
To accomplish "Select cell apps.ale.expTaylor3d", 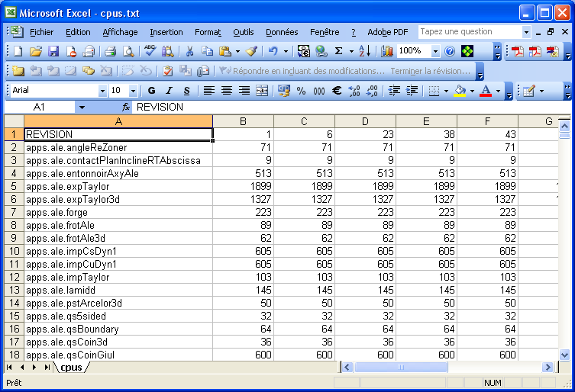I will tap(118, 199).
